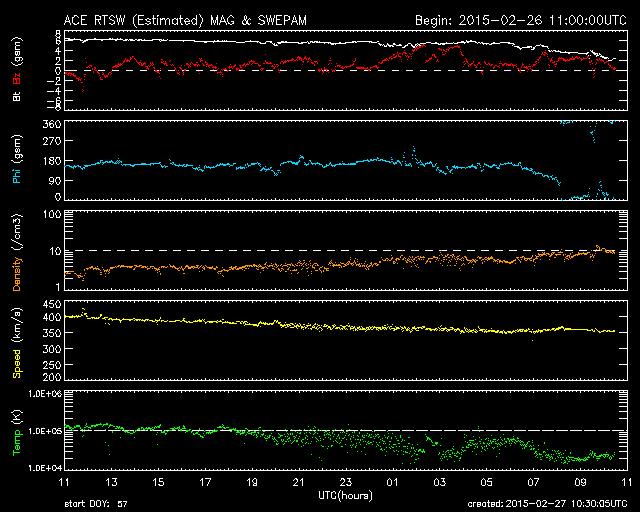Click the chart title 'ACE RTSW (Estimated) MAG & SWEPAM'
This screenshot has height=512, width=640.
(x=185, y=20)
